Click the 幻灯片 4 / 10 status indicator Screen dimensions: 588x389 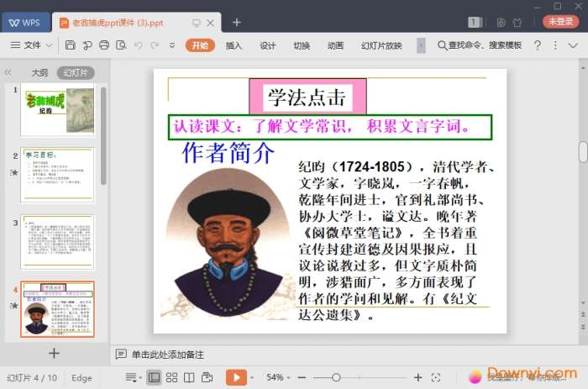(32, 378)
